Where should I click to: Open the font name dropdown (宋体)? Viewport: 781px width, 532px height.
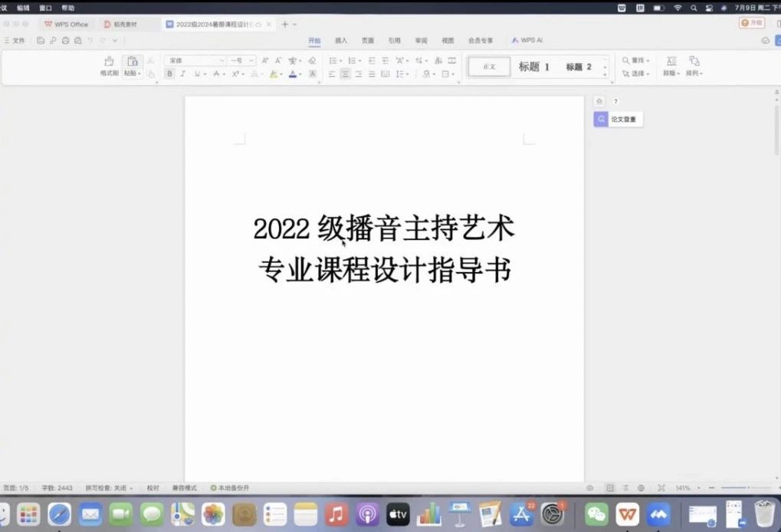click(196, 61)
